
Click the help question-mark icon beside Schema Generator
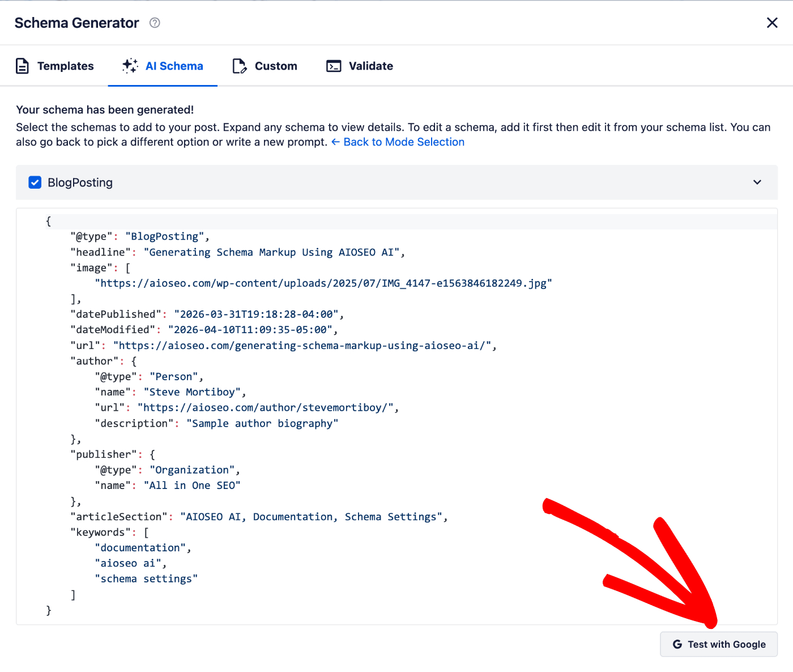[x=155, y=23]
